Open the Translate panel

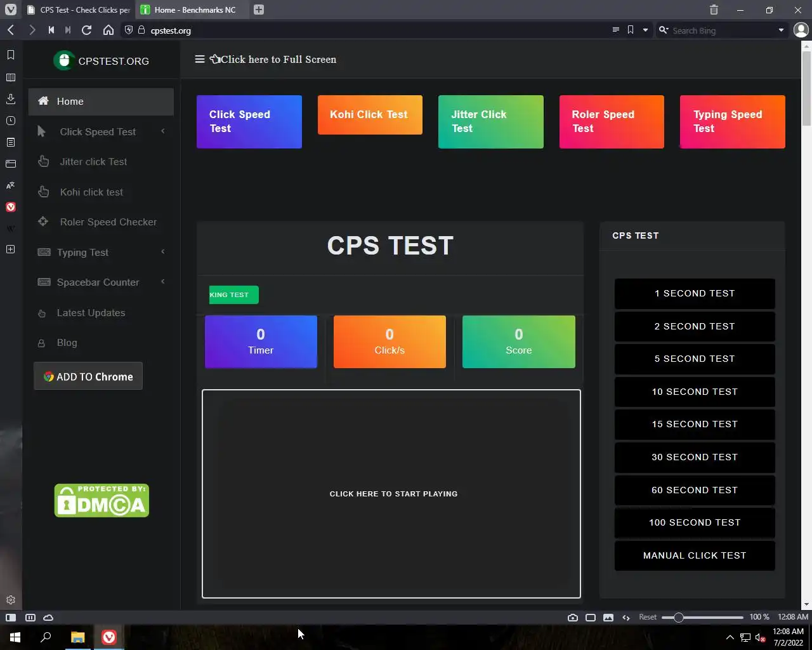click(11, 185)
